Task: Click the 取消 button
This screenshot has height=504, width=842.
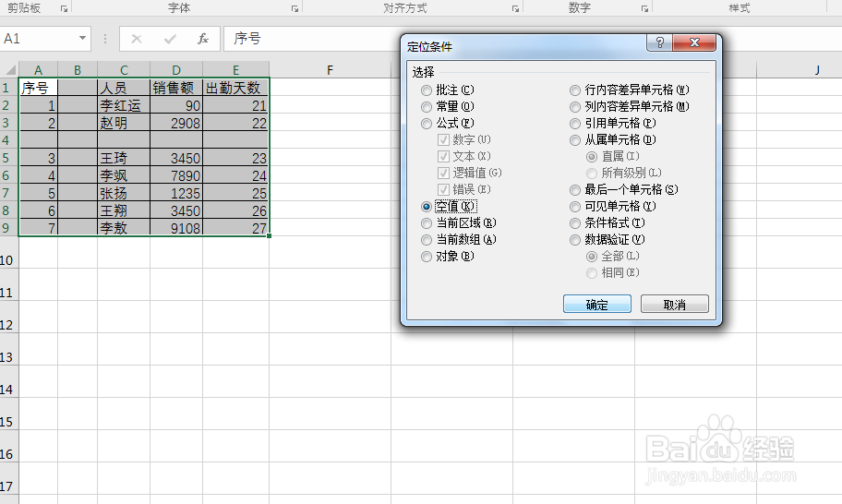Action: (675, 305)
